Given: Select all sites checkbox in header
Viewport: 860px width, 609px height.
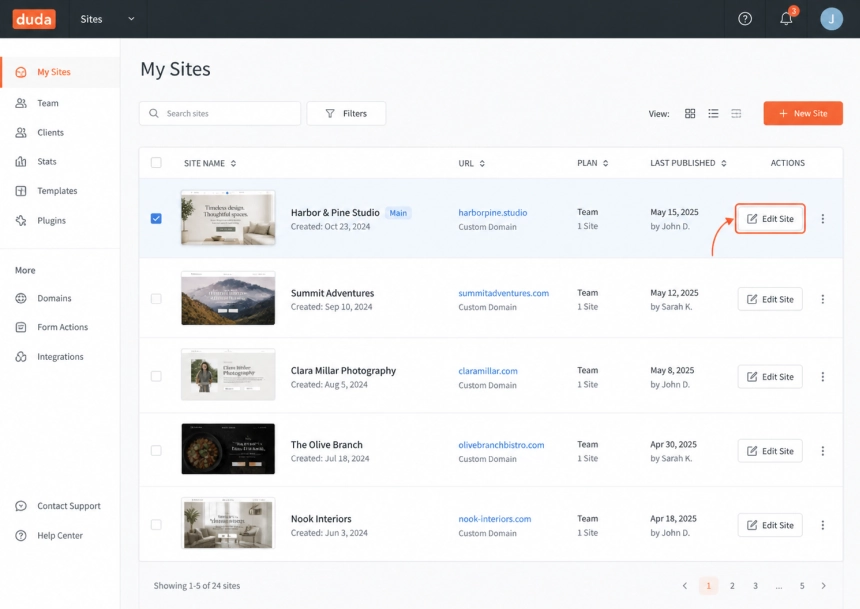Looking at the screenshot, I should point(156,162).
